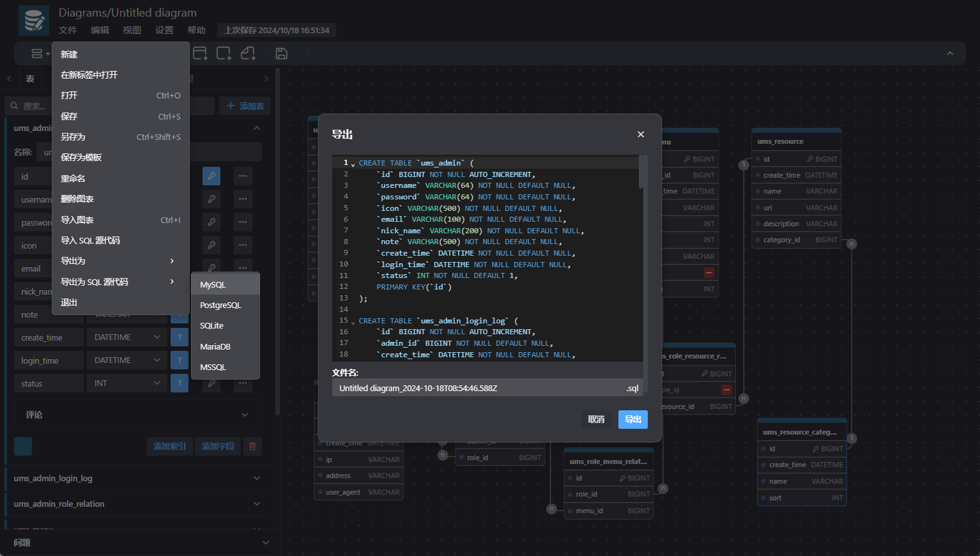Click the blue 导出 export button
The width and height of the screenshot is (980, 556).
[x=632, y=419]
